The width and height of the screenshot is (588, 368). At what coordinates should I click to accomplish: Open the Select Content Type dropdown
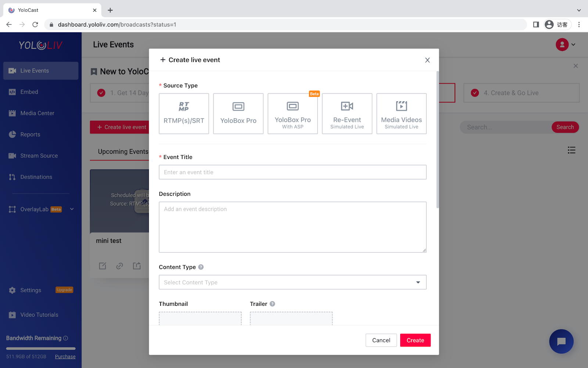[x=293, y=282]
